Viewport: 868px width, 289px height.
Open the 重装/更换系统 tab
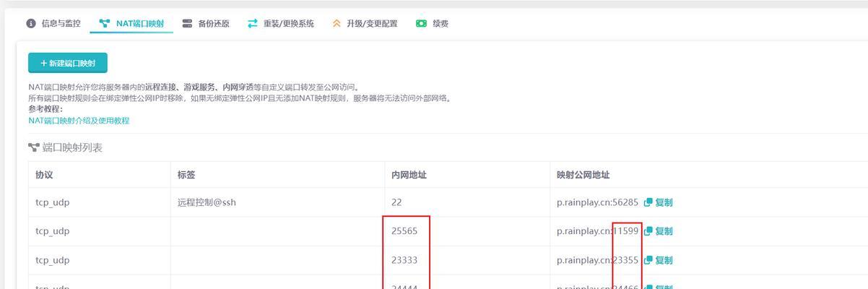[281, 24]
